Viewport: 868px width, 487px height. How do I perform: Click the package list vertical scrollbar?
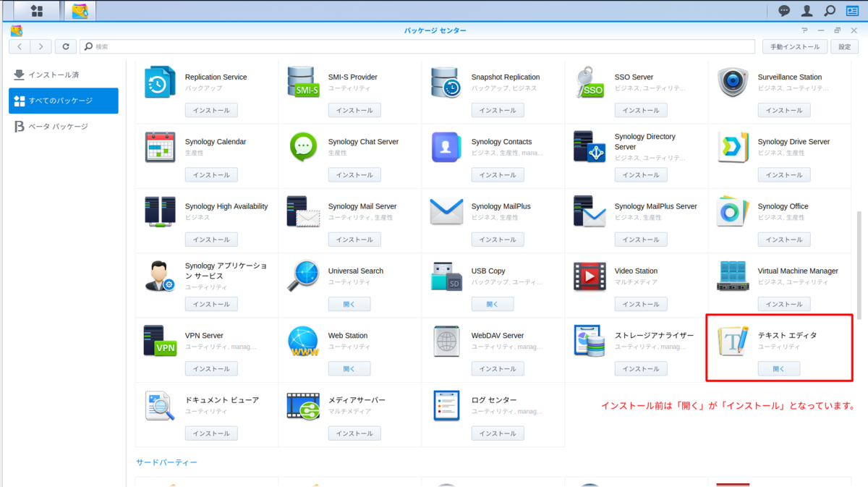click(859, 266)
